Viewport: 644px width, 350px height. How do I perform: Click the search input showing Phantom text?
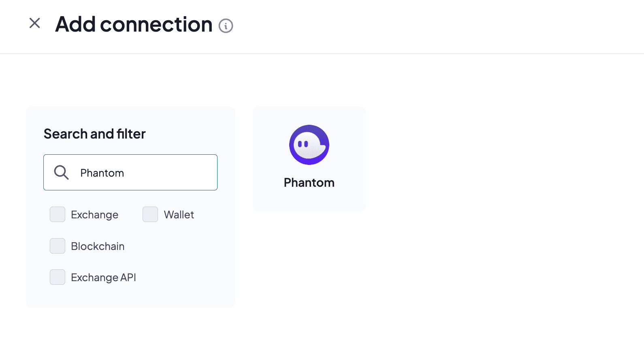point(130,172)
